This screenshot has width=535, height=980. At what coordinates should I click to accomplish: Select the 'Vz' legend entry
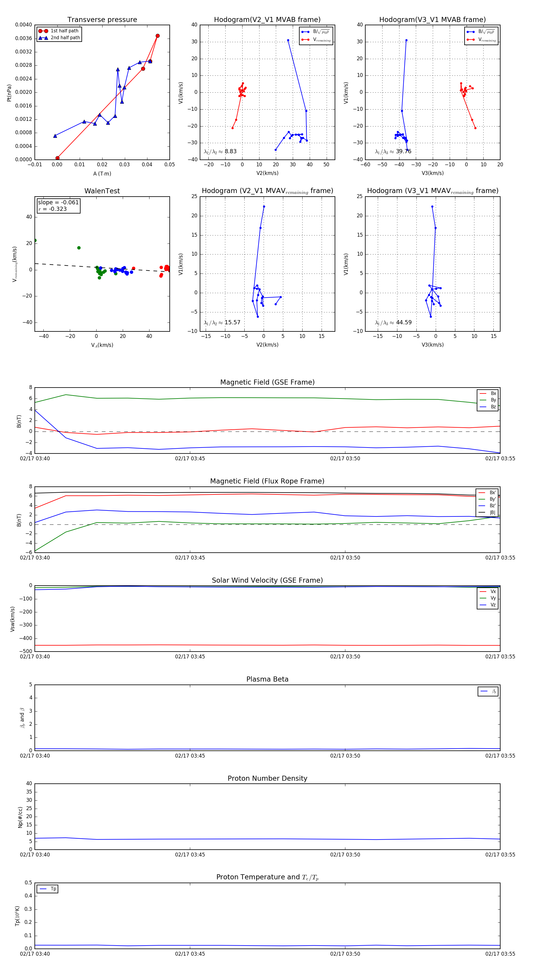488,605
